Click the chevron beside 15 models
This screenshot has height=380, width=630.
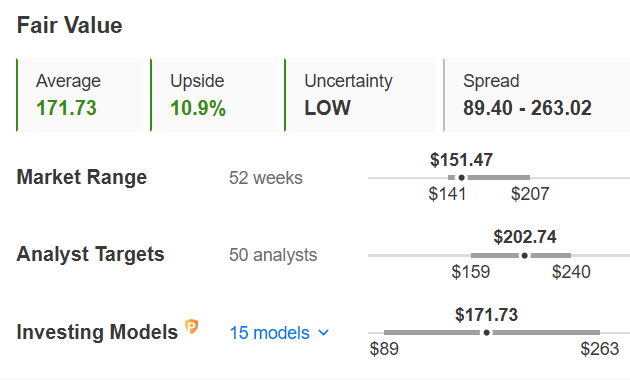pyautogui.click(x=323, y=333)
